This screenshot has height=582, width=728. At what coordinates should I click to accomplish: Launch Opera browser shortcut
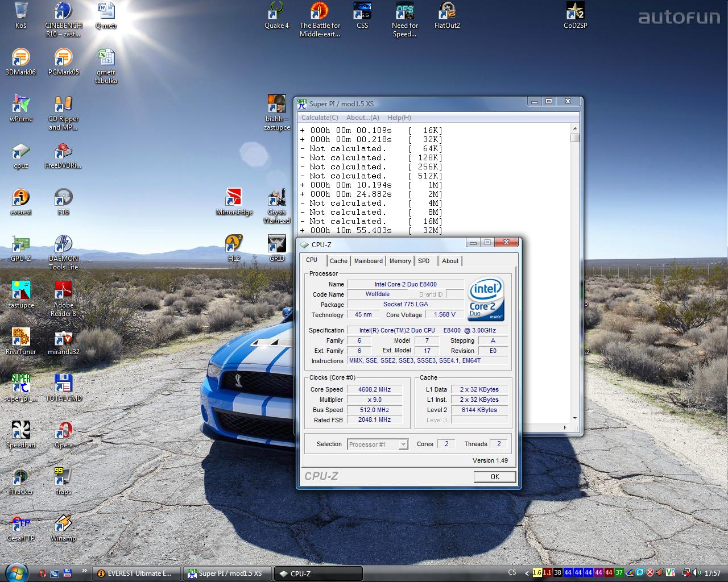coord(63,434)
